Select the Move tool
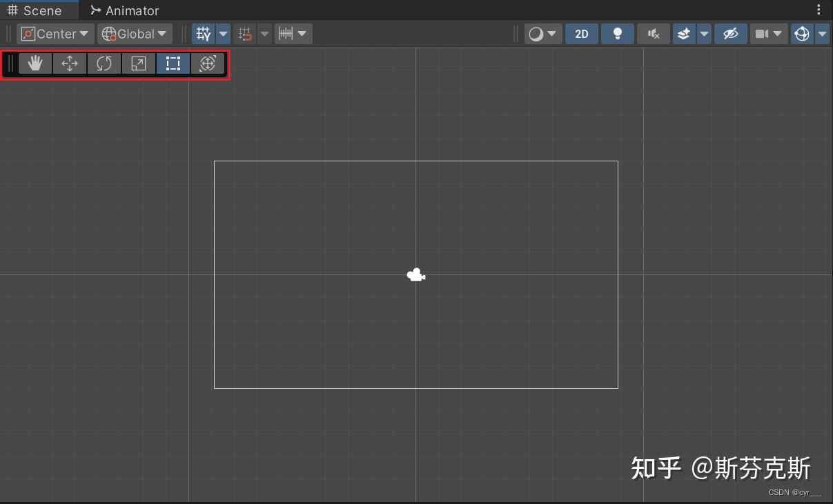Image resolution: width=833 pixels, height=504 pixels. pos(70,64)
